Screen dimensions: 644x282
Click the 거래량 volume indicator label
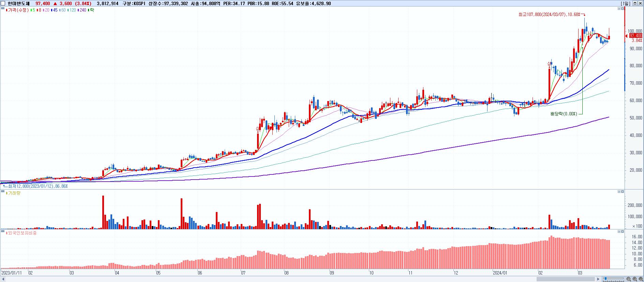click(13, 193)
